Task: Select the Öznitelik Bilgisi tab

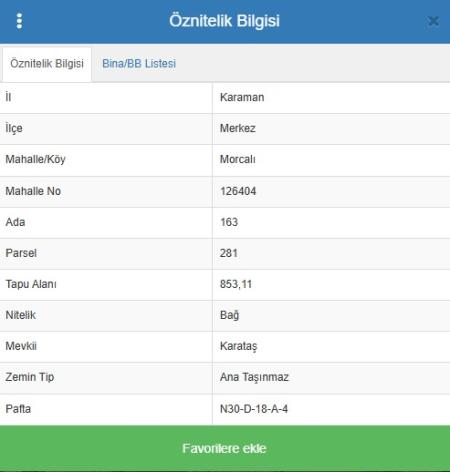Action: point(47,64)
